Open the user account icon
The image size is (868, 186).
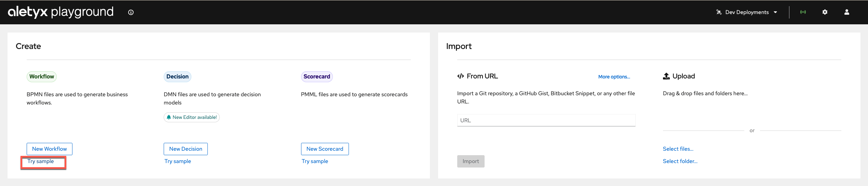pos(847,12)
